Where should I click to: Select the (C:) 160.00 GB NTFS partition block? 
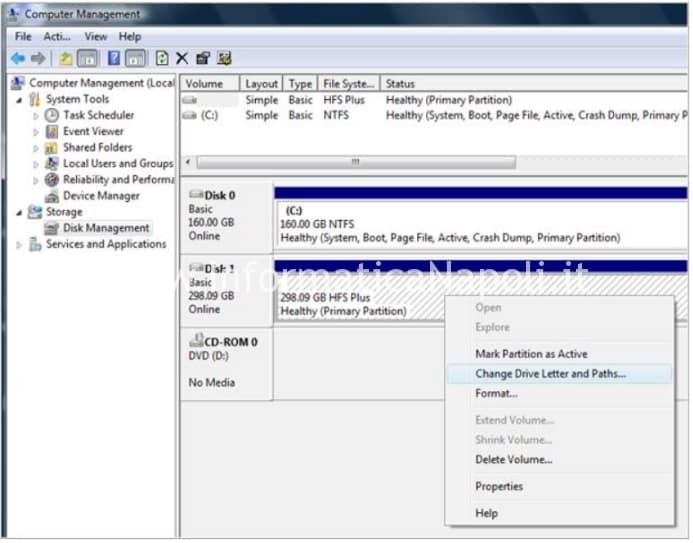pos(481,224)
